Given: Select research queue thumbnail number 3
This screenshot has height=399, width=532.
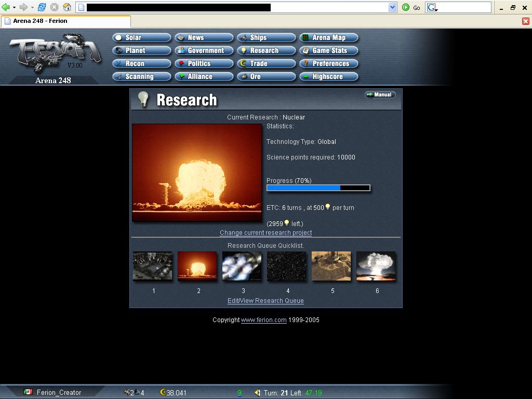Looking at the screenshot, I should (242, 266).
